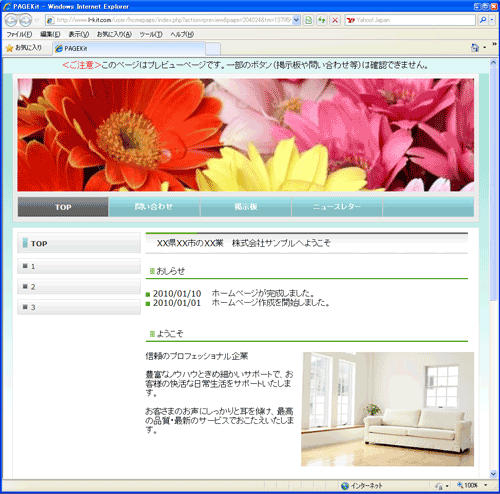Select TOP in the left sidebar

(79, 243)
